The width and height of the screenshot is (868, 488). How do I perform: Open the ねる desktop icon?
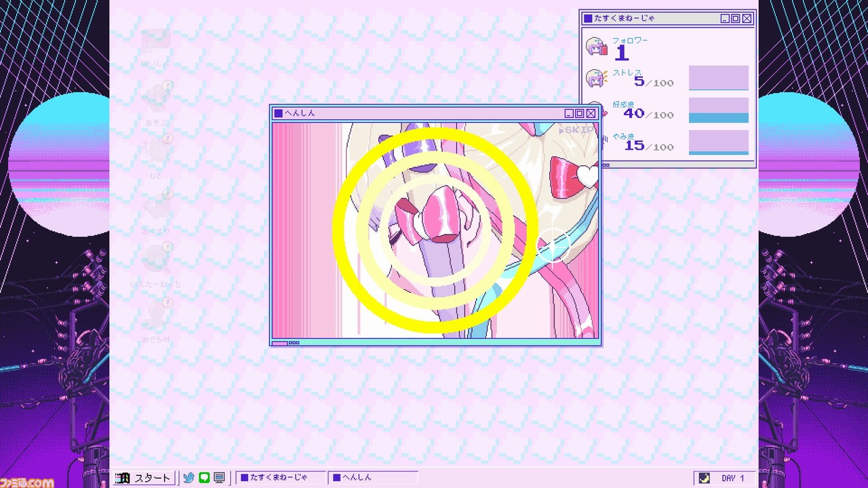156,155
